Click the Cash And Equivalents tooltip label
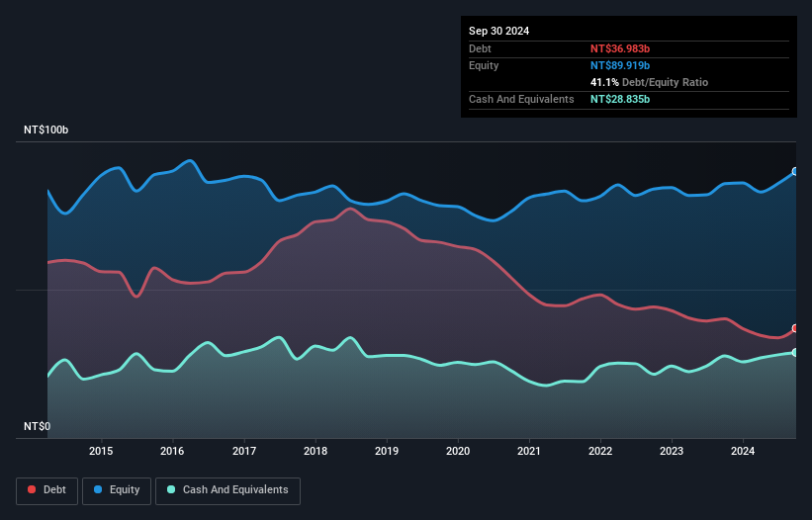This screenshot has width=812, height=520. (521, 99)
